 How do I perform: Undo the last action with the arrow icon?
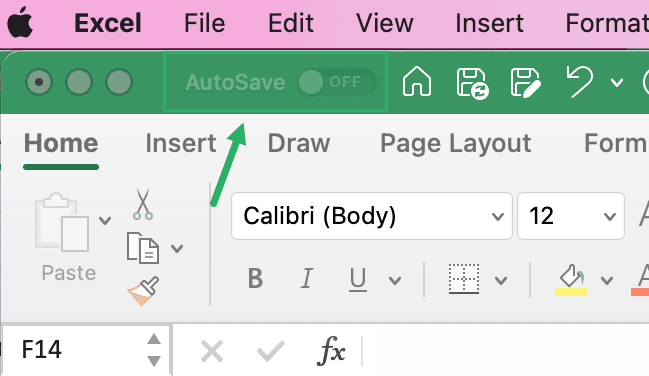click(x=580, y=82)
